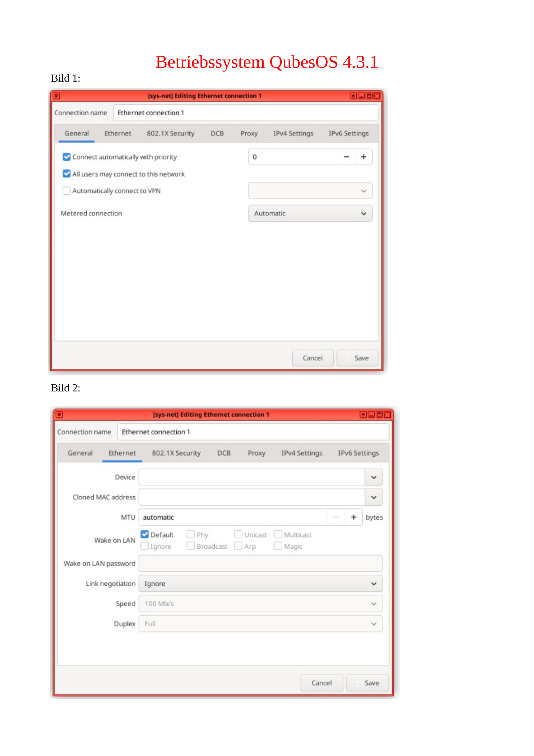This screenshot has width=534, height=756.
Task: Expand the Cloned MAC address dropdown
Action: click(x=374, y=497)
